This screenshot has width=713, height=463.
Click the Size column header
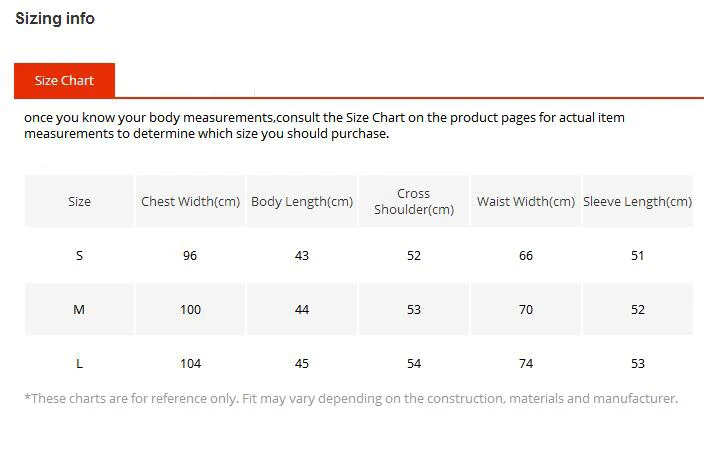tap(79, 201)
